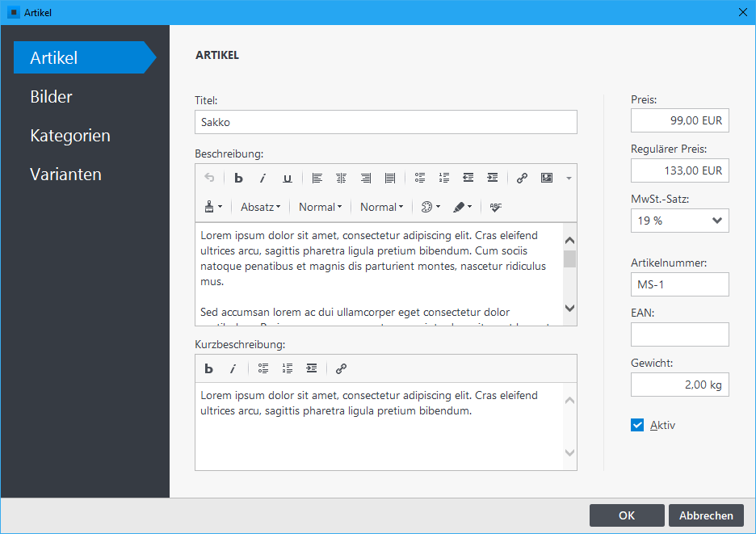Open the highlighter marker color dropdown

point(462,207)
